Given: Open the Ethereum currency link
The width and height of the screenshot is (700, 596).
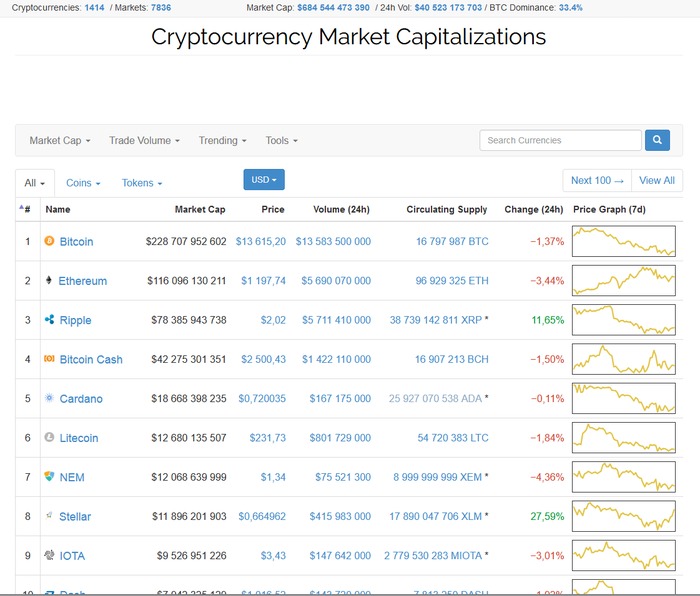Looking at the screenshot, I should coord(83,281).
